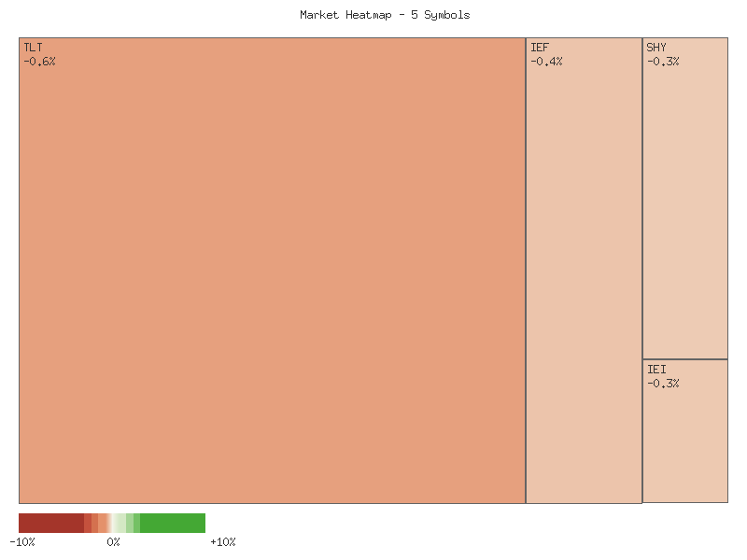Select the IEF ticker label

click(x=540, y=46)
